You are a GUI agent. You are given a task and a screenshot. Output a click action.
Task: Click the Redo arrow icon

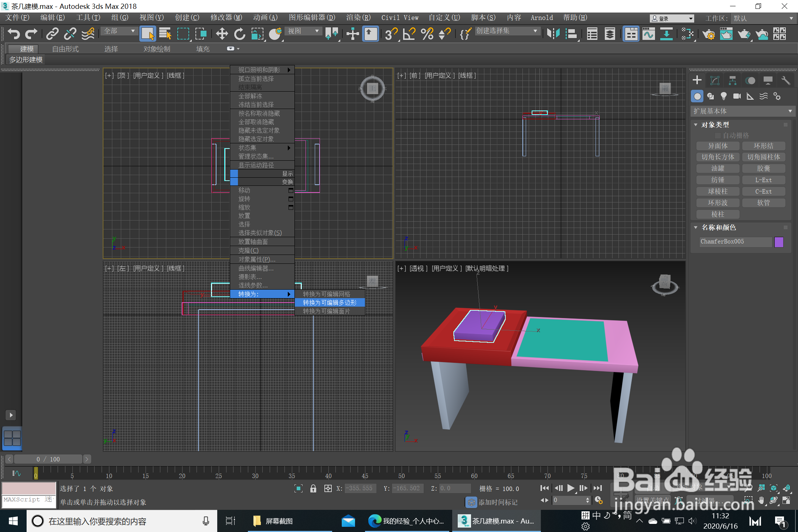click(31, 34)
